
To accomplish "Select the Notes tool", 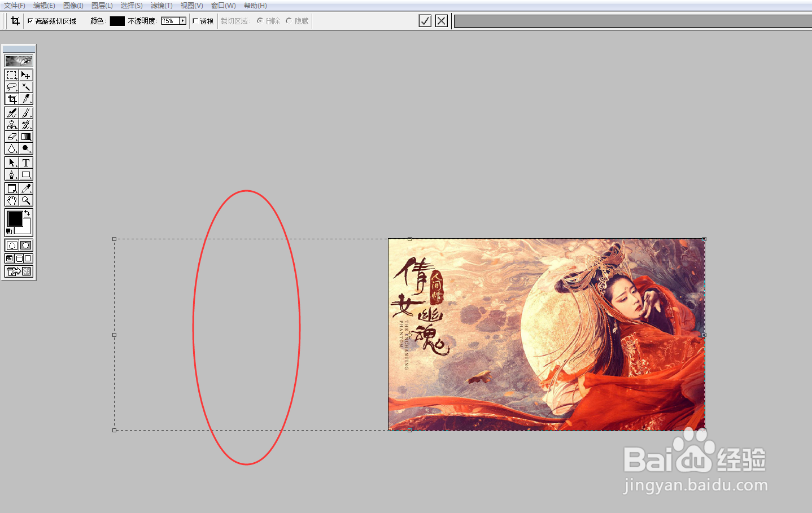I will (12, 188).
